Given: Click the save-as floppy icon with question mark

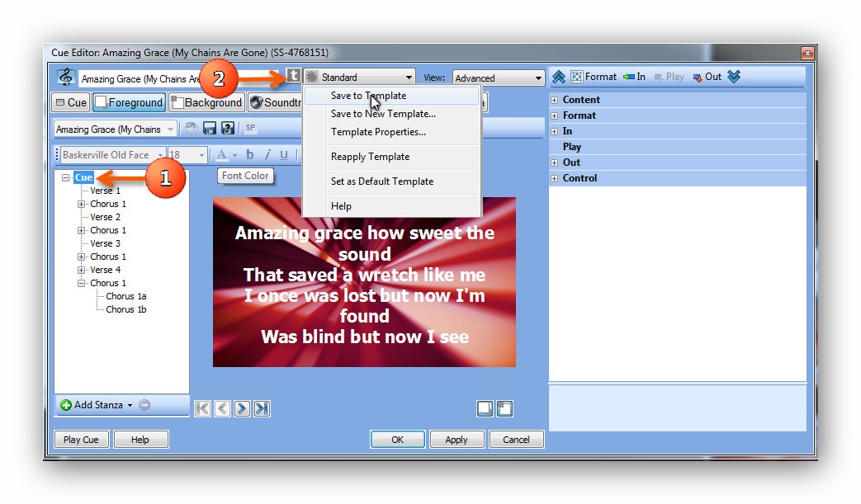Looking at the screenshot, I should (x=227, y=129).
